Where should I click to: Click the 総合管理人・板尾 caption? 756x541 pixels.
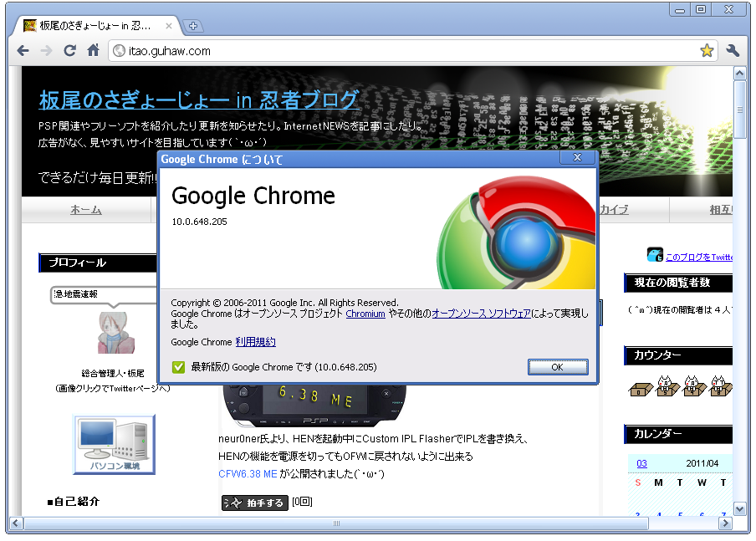pyautogui.click(x=113, y=374)
